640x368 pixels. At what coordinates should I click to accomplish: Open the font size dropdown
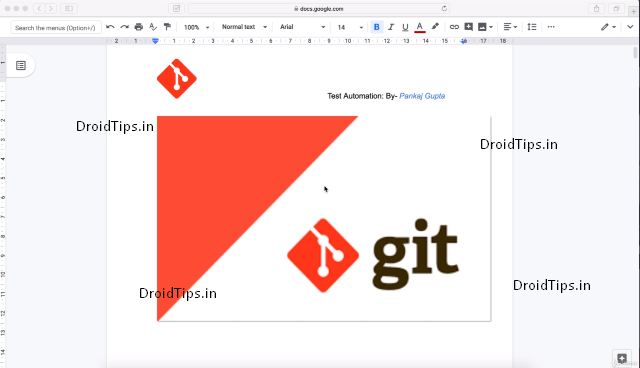pos(350,27)
